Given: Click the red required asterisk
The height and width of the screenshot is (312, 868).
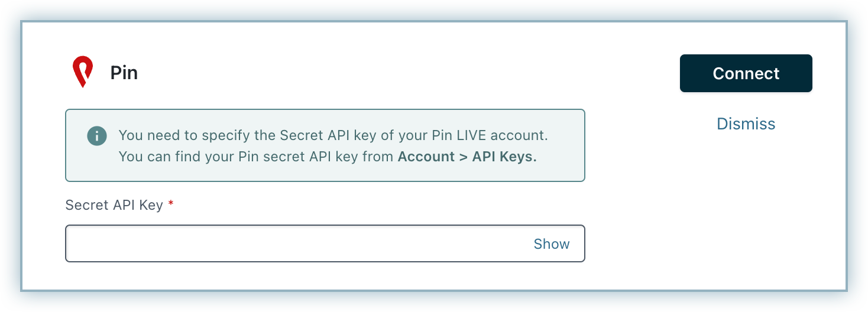Looking at the screenshot, I should pos(171,204).
